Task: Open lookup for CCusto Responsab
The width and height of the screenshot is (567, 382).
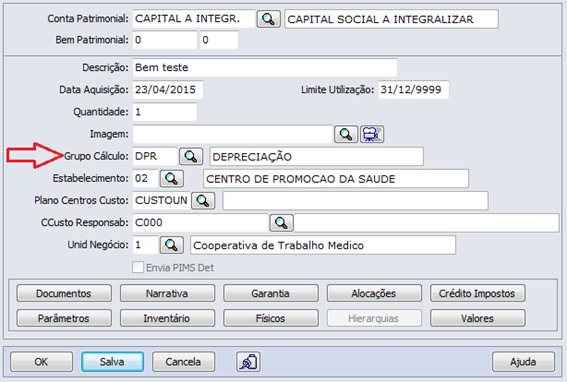Action: pyautogui.click(x=281, y=222)
